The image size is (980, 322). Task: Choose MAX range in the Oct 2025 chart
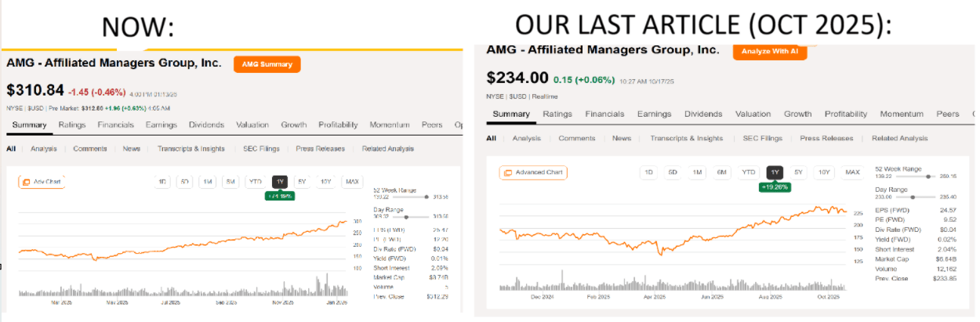[x=852, y=172]
